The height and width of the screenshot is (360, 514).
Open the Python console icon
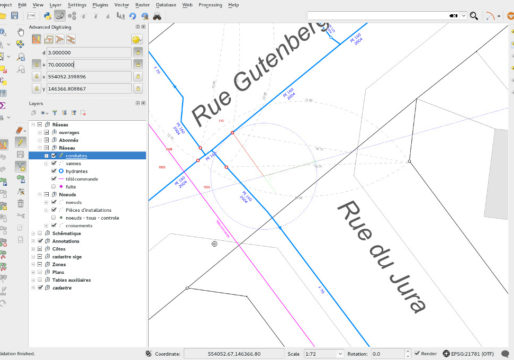coord(48,16)
